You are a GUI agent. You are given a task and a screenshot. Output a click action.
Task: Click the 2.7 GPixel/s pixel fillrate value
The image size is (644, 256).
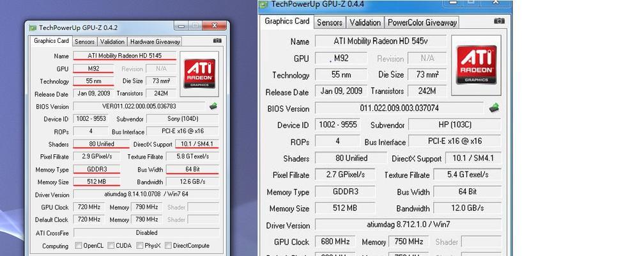345,175
